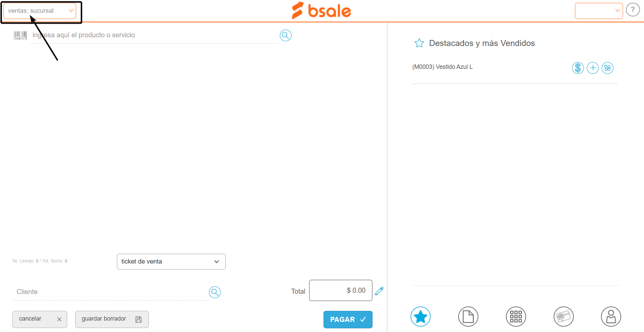Open the ticket de venta dropdown
Image resolution: width=644 pixels, height=332 pixels.
(171, 262)
